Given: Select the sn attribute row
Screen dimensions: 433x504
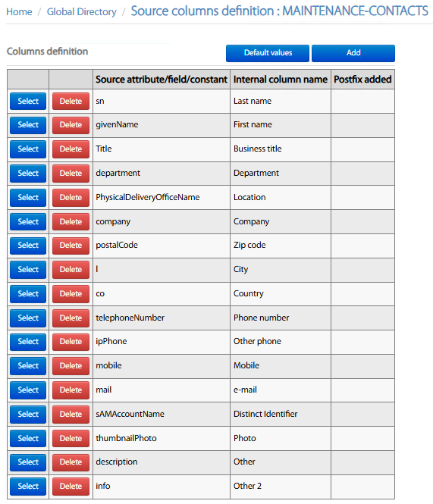Looking at the screenshot, I should [x=28, y=102].
